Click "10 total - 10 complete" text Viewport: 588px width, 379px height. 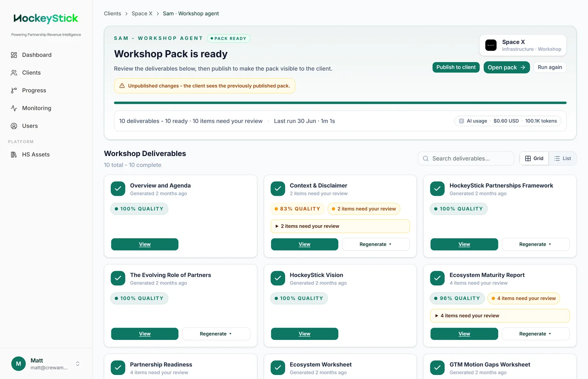(133, 165)
